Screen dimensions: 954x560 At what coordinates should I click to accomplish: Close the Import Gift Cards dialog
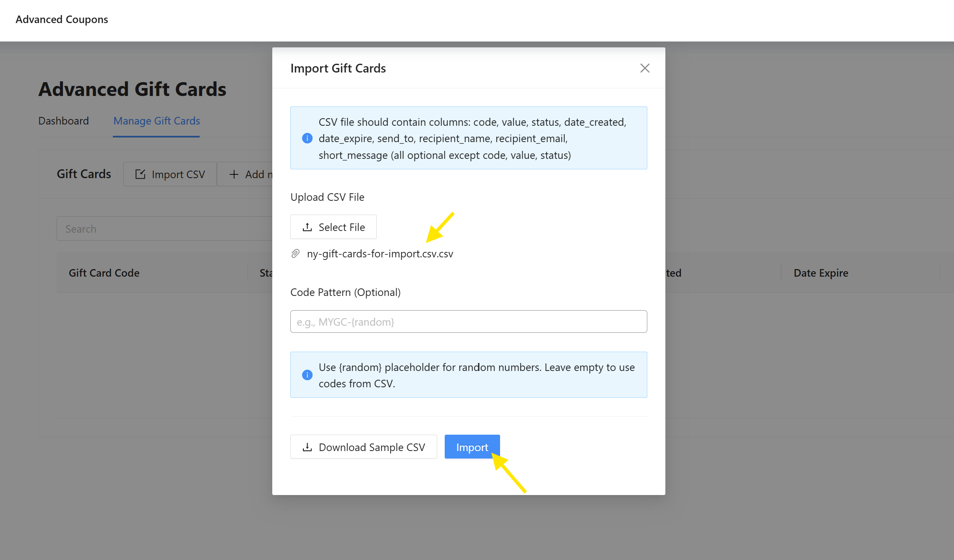click(x=644, y=68)
